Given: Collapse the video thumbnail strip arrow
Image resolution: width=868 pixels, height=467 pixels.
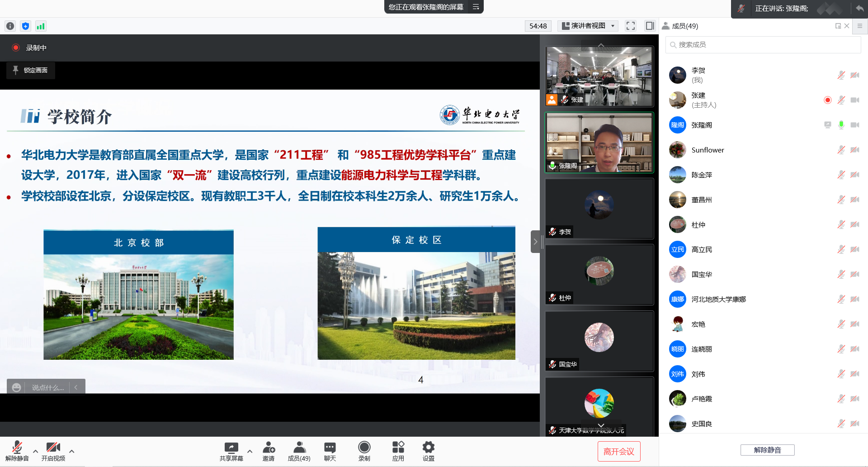Looking at the screenshot, I should (535, 242).
